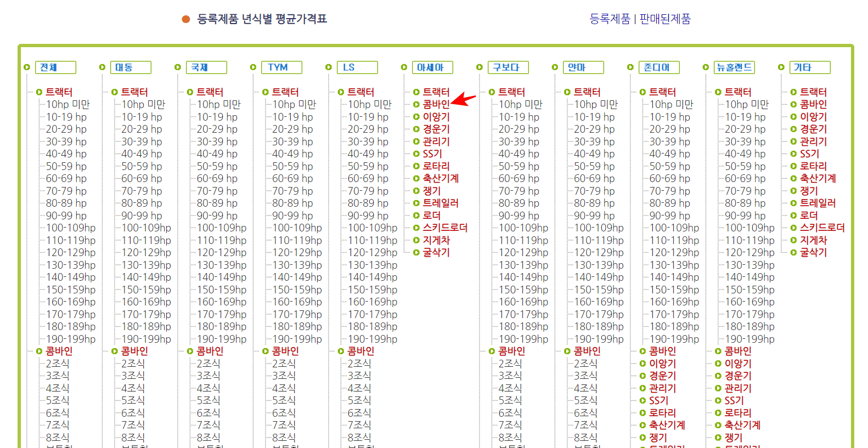Select 140-149hp in the 얀마 column
This screenshot has height=448, width=868.
(599, 277)
